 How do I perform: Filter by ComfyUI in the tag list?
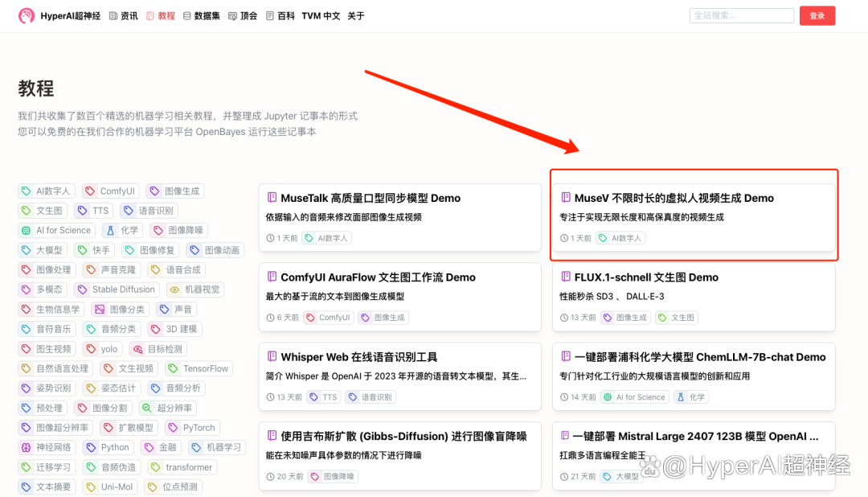[110, 191]
